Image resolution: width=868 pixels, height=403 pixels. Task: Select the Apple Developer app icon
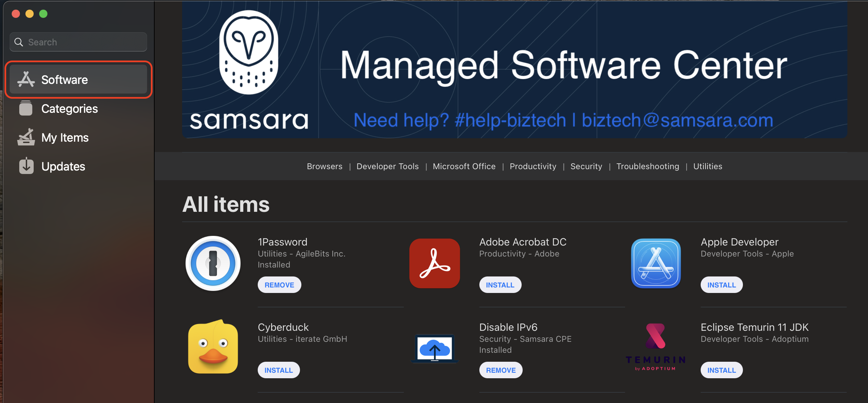point(656,263)
